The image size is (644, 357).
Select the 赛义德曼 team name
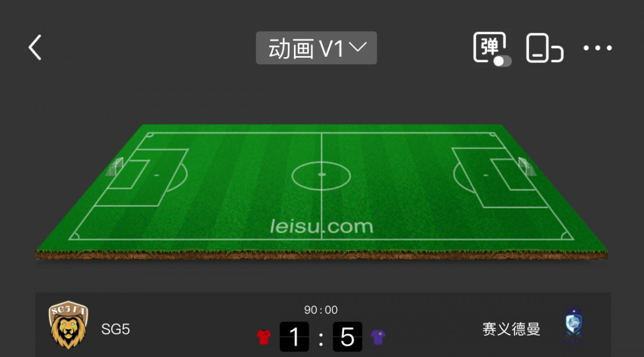click(x=511, y=329)
